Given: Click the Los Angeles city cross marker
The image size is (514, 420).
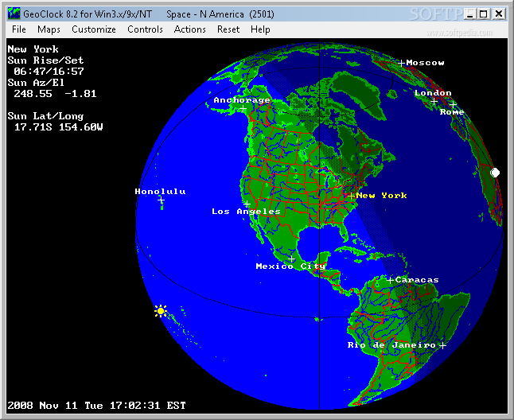Looking at the screenshot, I should [x=247, y=204].
